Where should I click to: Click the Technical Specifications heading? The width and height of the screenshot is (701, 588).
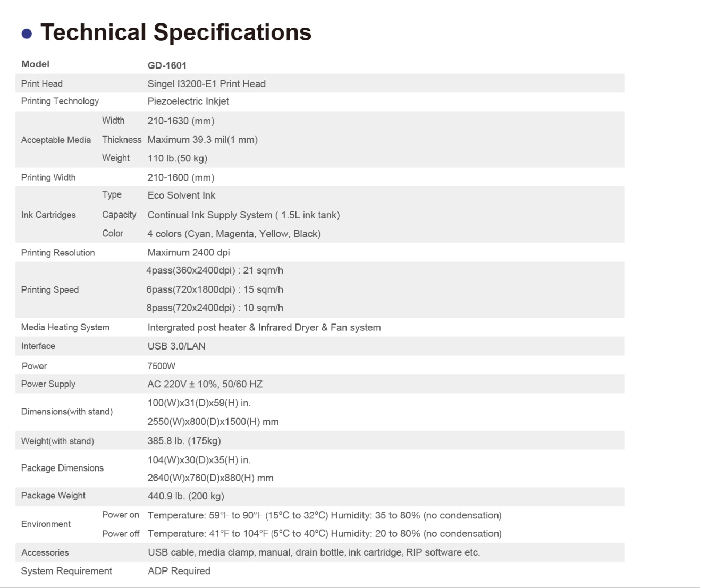pos(176,32)
